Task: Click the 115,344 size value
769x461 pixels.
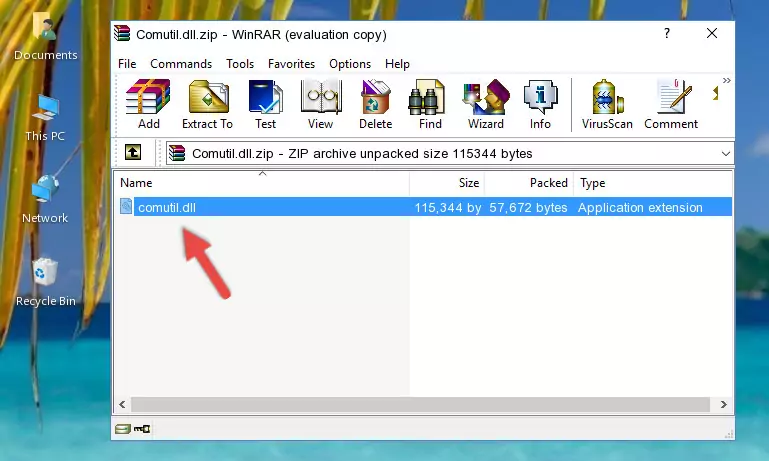Action: pos(448,207)
